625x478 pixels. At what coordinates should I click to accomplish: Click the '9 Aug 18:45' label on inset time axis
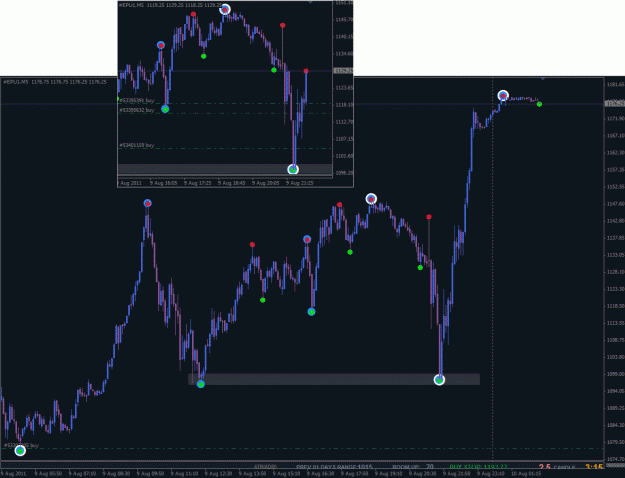[x=232, y=183]
